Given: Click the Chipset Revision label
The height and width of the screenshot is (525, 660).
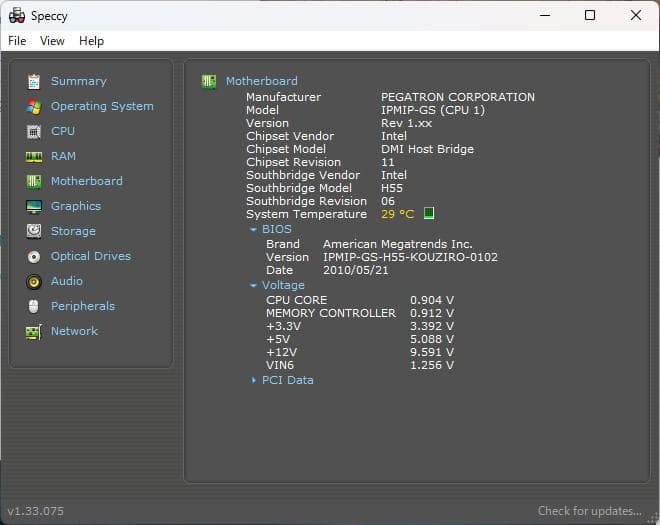Looking at the screenshot, I should point(293,162).
